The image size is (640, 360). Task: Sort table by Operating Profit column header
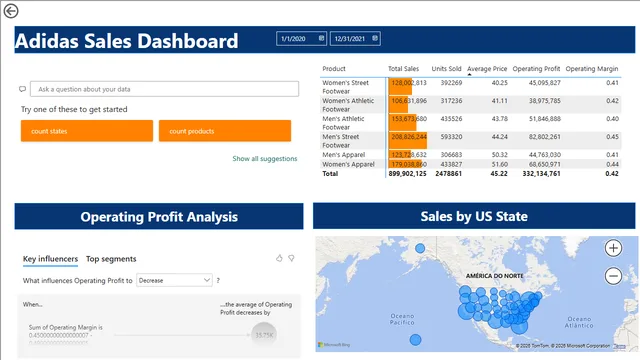[x=536, y=69]
